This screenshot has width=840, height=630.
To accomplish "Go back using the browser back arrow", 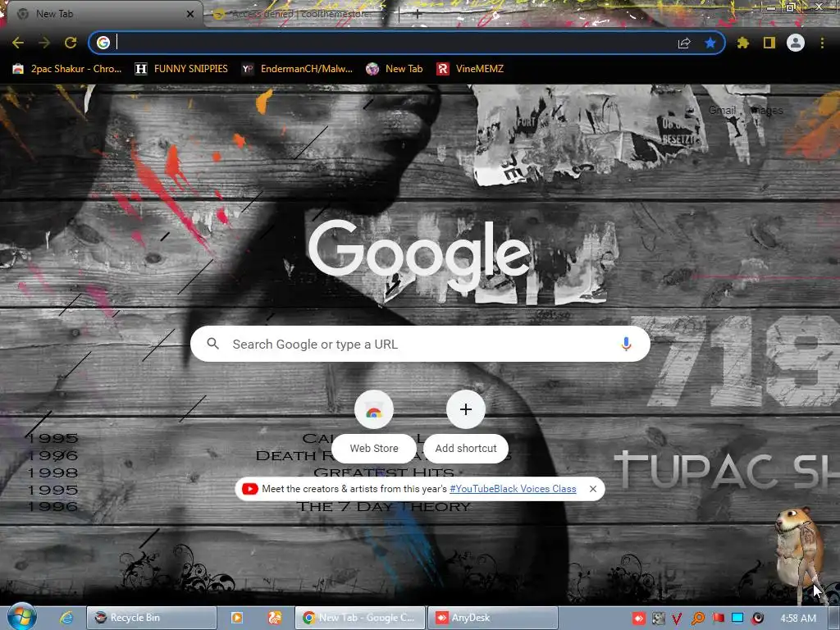I will coord(18,43).
